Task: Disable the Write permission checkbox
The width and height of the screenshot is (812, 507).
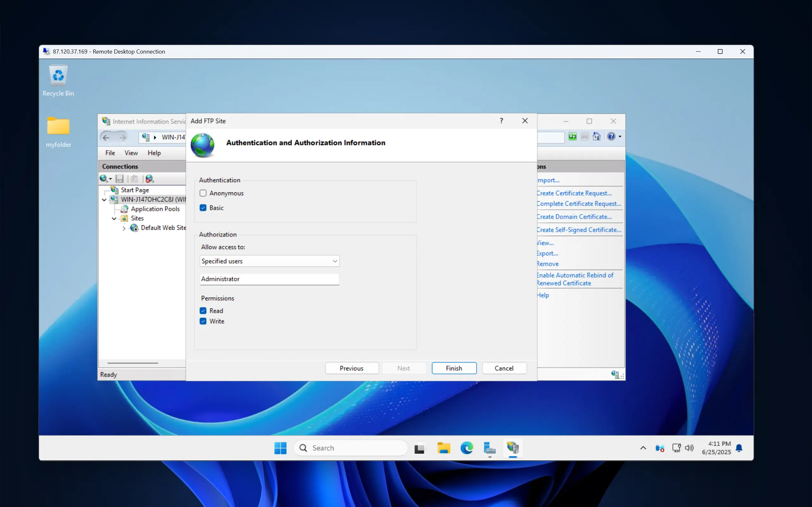Action: click(x=203, y=321)
